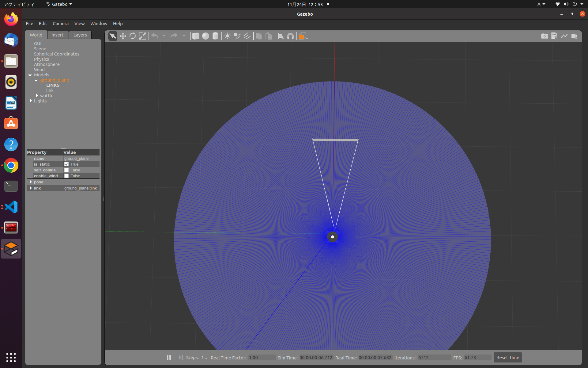588x368 pixels.
Task: Open Firefox from the dock
Action: 11,19
